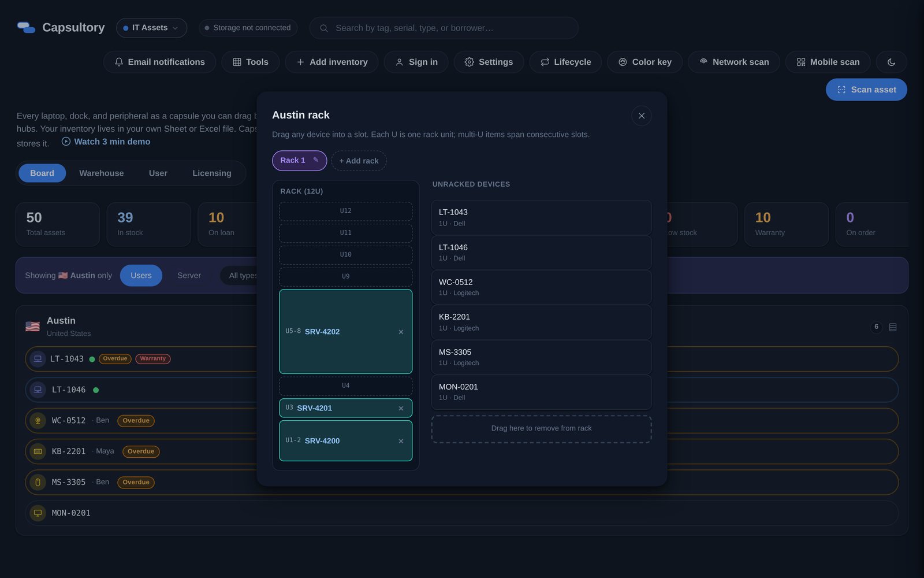Click the laptop icon on LT-1043 row
The height and width of the screenshot is (578, 924).
tap(38, 359)
